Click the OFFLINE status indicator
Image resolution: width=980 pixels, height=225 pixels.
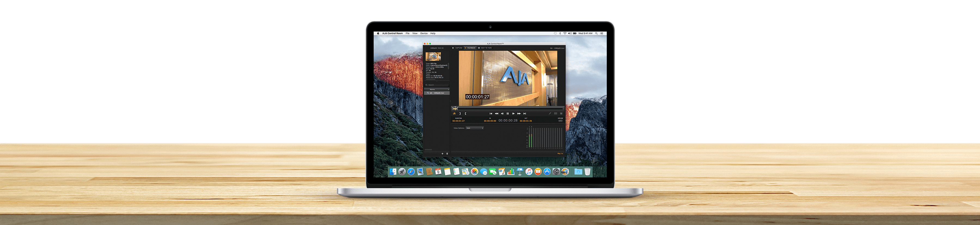pos(561,120)
